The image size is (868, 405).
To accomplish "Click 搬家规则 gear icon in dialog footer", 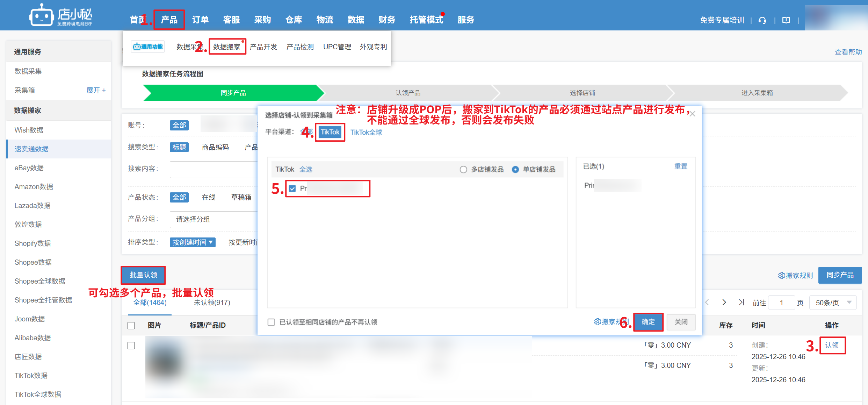I will [597, 322].
